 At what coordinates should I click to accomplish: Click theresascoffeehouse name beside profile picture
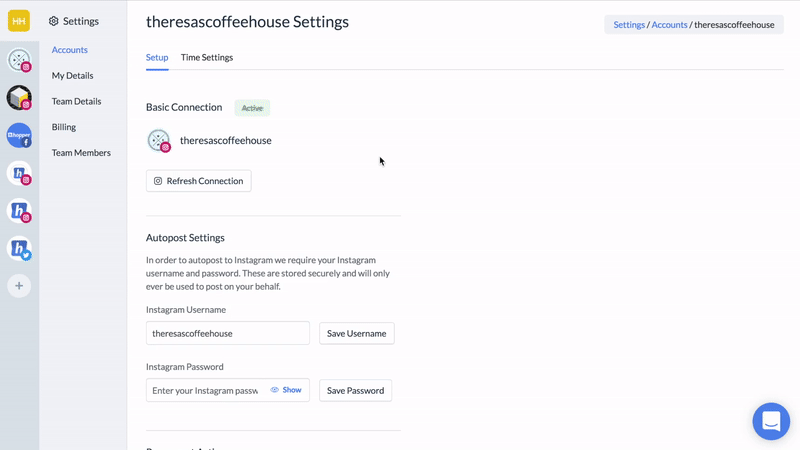coord(226,140)
